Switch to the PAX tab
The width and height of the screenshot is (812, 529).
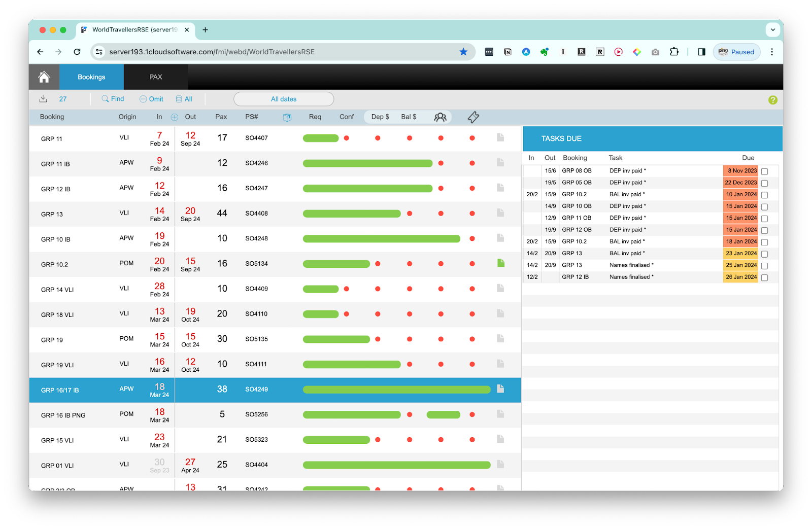point(156,77)
